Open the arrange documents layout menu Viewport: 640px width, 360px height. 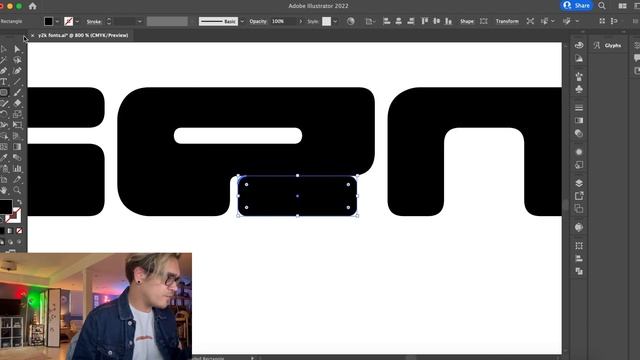coord(623,6)
